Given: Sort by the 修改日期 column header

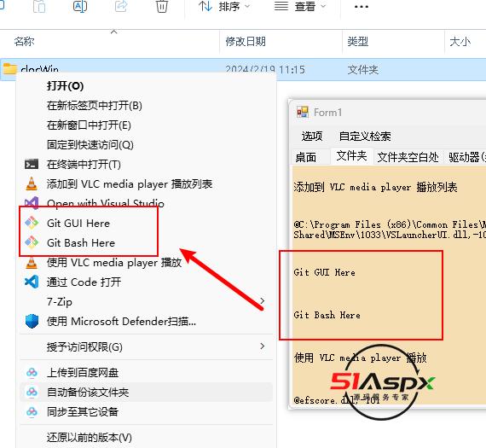Looking at the screenshot, I should click(246, 41).
